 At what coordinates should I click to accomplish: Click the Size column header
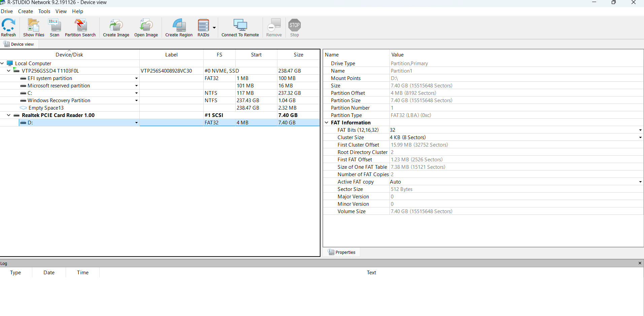coord(298,55)
